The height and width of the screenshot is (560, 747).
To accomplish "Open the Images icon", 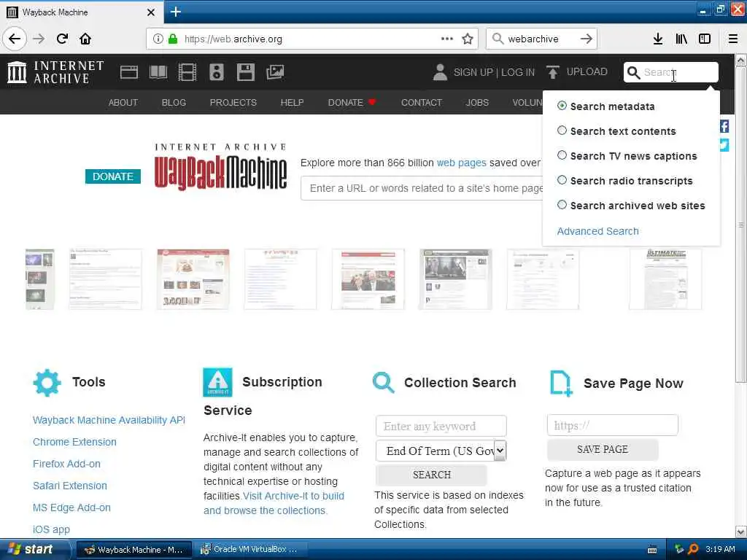I will tap(275, 72).
